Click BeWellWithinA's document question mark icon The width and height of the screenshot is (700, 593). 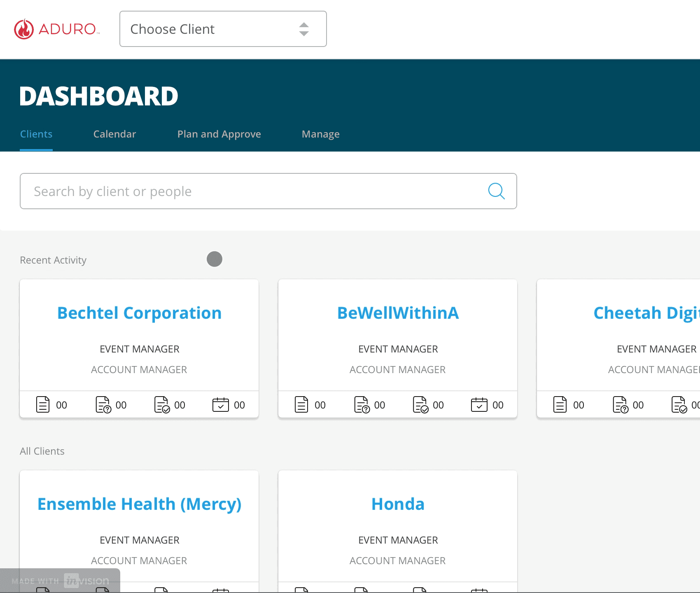click(x=362, y=404)
